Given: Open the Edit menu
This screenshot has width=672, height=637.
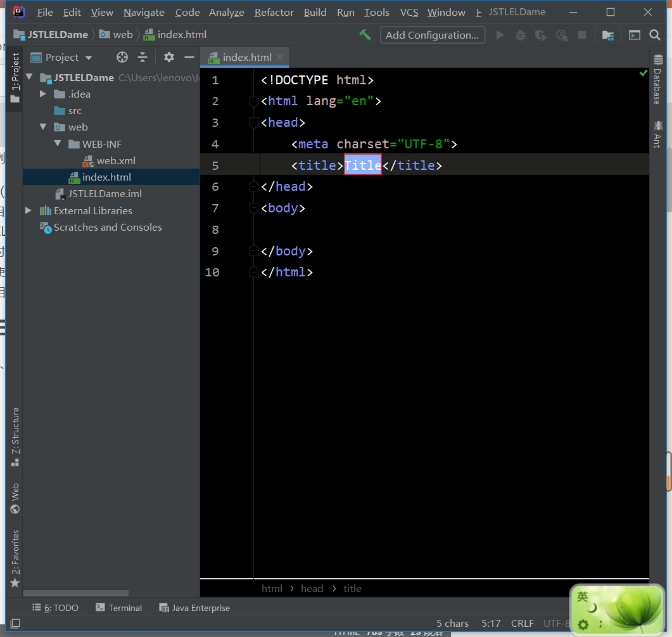Looking at the screenshot, I should pyautogui.click(x=72, y=13).
